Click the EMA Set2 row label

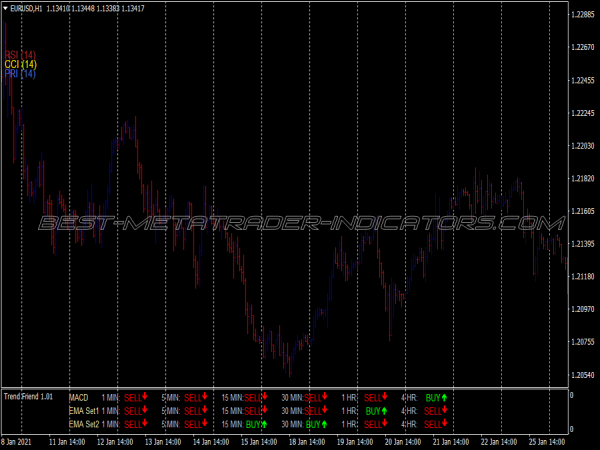click(x=84, y=424)
